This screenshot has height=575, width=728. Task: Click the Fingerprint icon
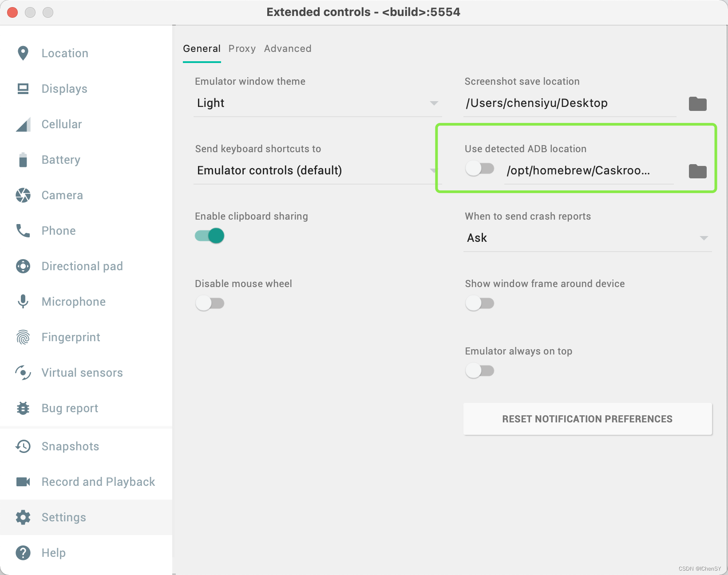click(23, 337)
